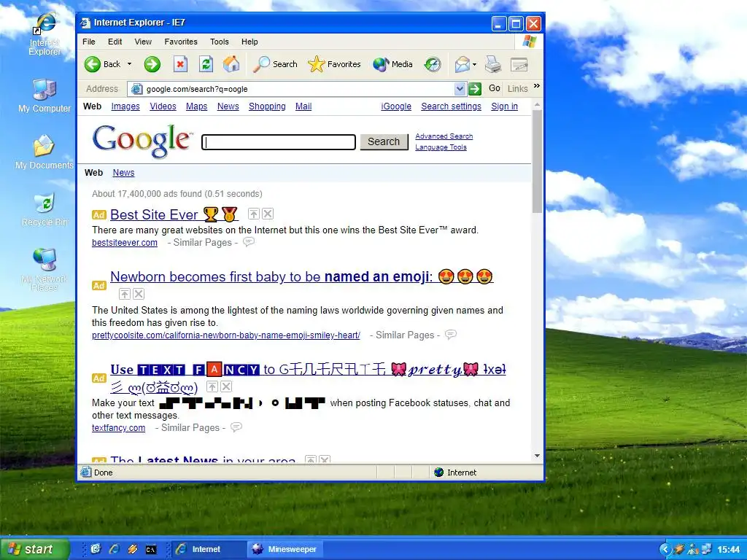Viewport: 747px width, 560px height.
Task: Open the File menu
Action: pos(88,42)
